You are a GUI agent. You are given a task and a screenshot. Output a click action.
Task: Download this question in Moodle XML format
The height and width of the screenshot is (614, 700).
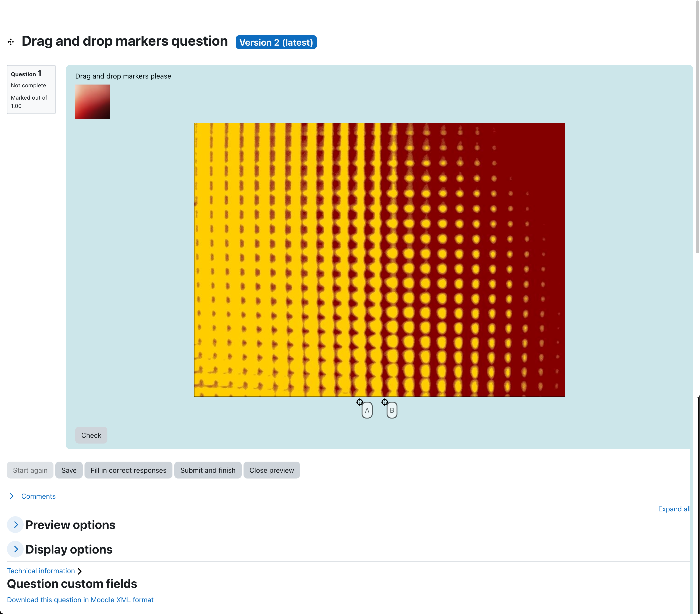pos(80,600)
